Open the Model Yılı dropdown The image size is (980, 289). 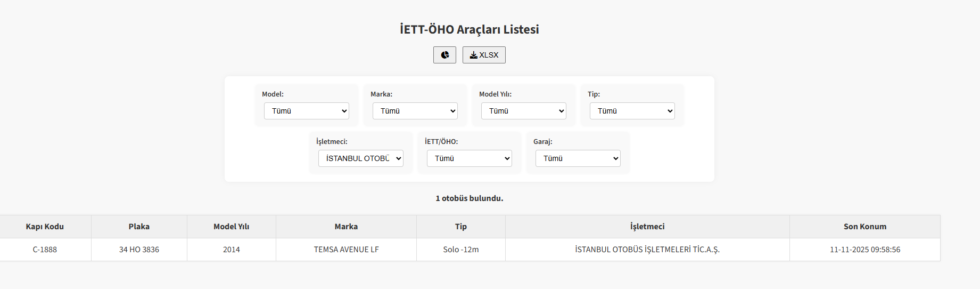tap(524, 111)
